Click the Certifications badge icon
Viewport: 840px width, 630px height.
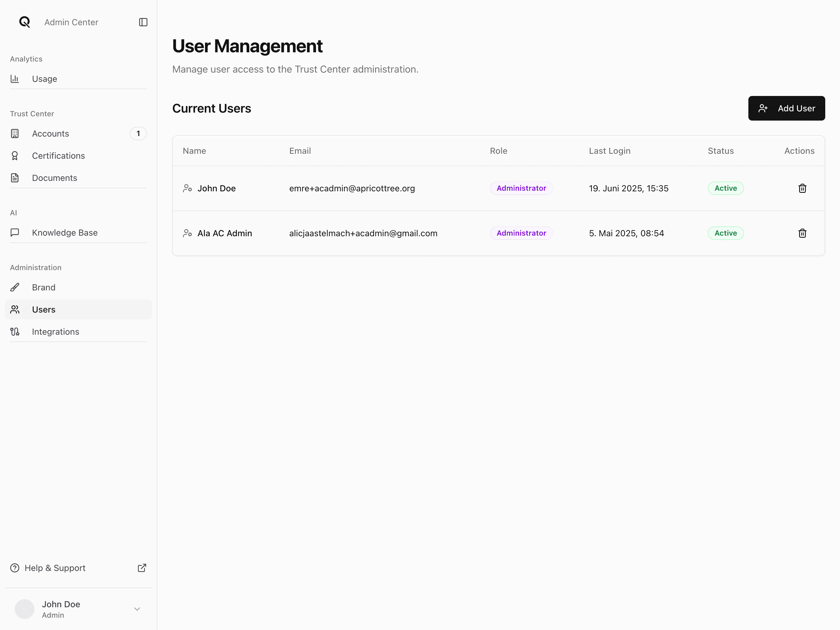pyautogui.click(x=14, y=155)
